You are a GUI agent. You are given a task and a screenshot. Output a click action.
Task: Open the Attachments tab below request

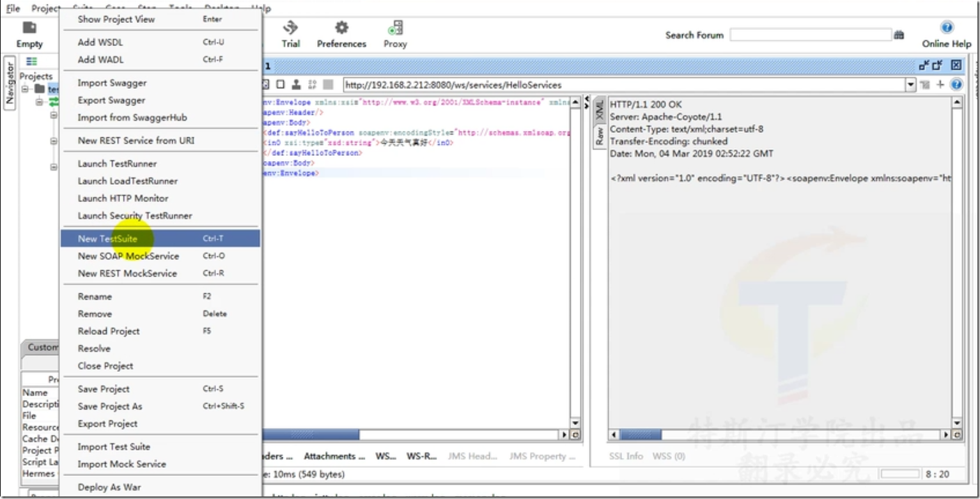coord(334,456)
